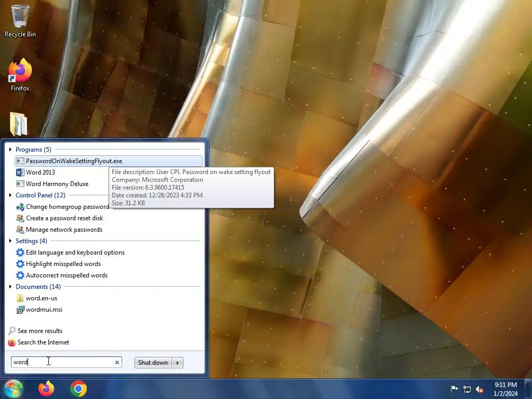532x399 pixels.
Task: Collapse the Control Panel (12) group arrow
Action: (x=10, y=195)
